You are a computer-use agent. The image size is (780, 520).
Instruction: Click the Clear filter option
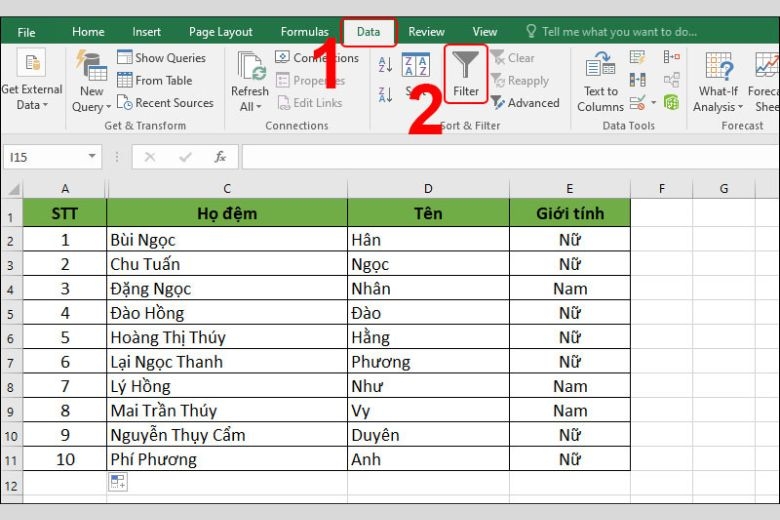[x=512, y=58]
